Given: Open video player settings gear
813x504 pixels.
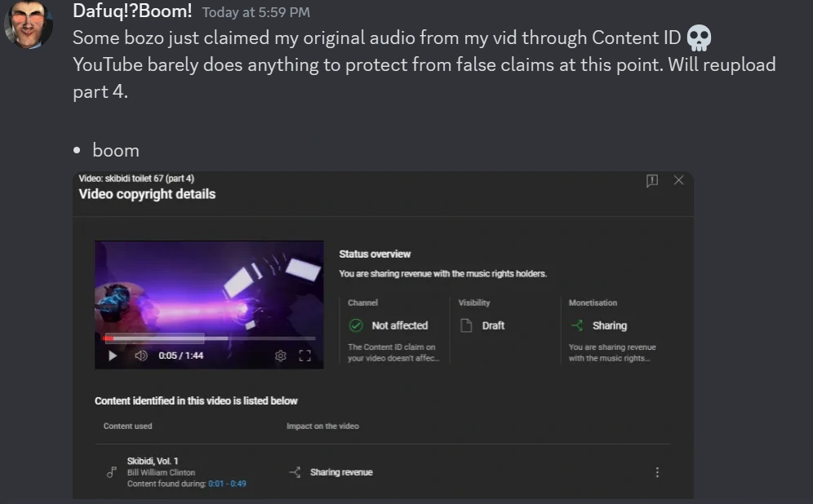Looking at the screenshot, I should point(281,356).
